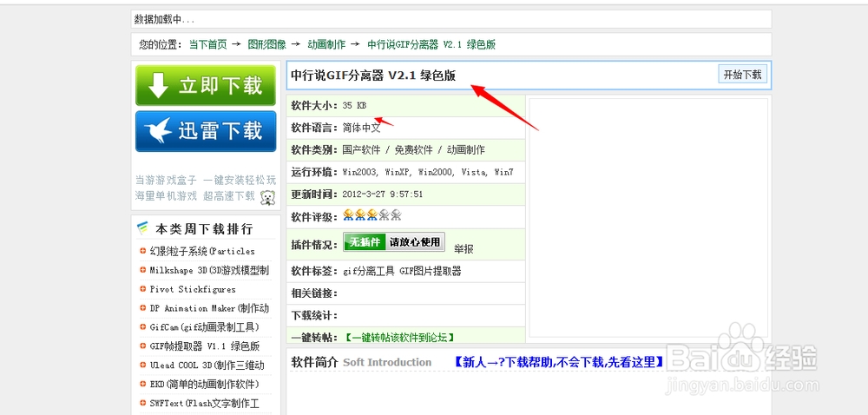Click bullet icon beside EKD
This screenshot has width=868, height=415.
tap(143, 384)
